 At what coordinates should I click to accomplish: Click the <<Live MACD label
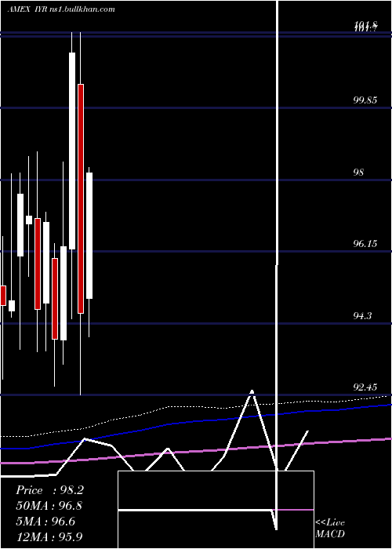[x=330, y=529]
